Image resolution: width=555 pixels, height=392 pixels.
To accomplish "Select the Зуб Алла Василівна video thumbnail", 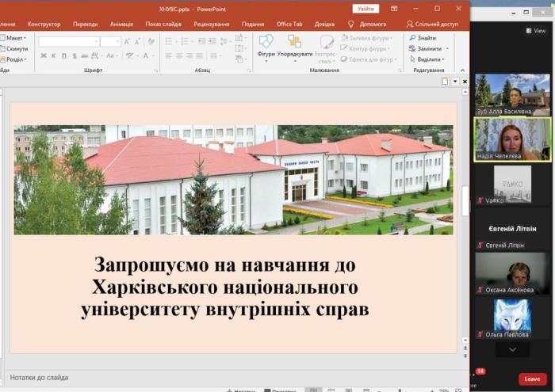I will pos(512,94).
